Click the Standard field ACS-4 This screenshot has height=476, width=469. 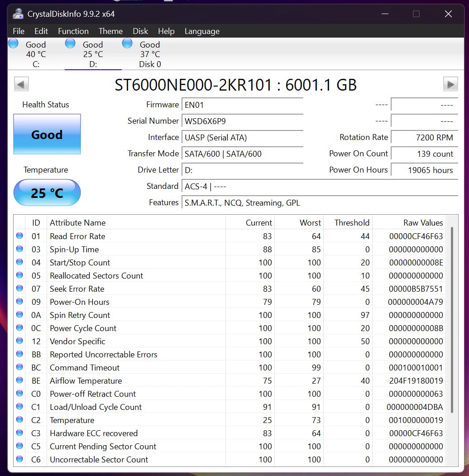pos(320,187)
